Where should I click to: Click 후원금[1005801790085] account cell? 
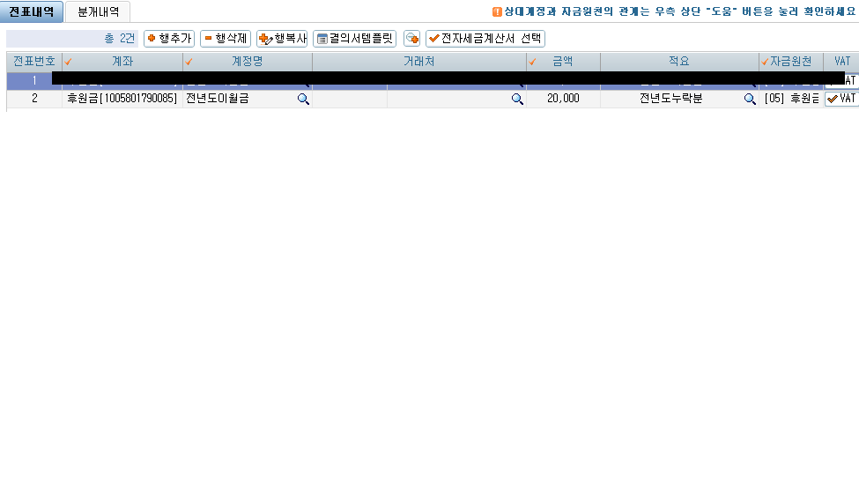coord(122,99)
